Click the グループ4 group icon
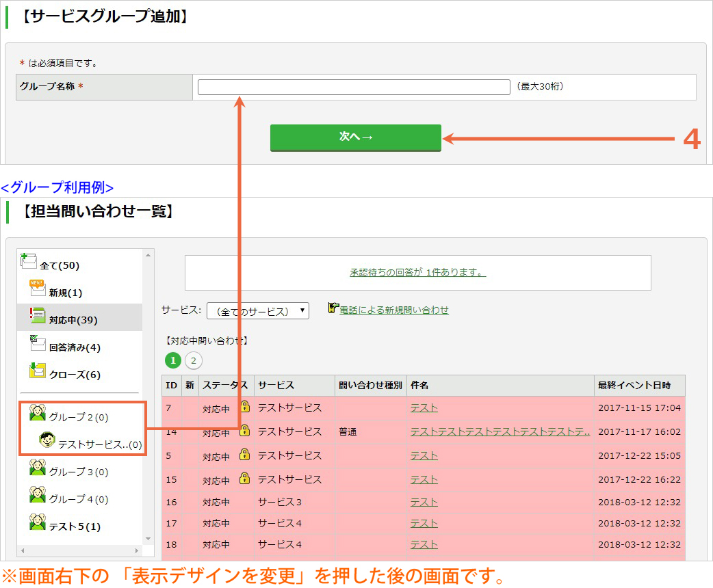The image size is (713, 588). coord(38,494)
